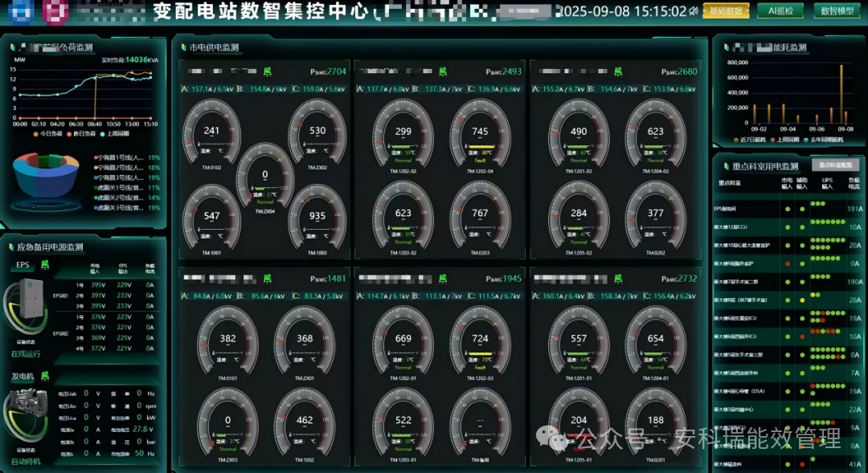Viewport: 868px width, 473px height.
Task: Click the green alarm light next to EPS
Action: (44, 264)
